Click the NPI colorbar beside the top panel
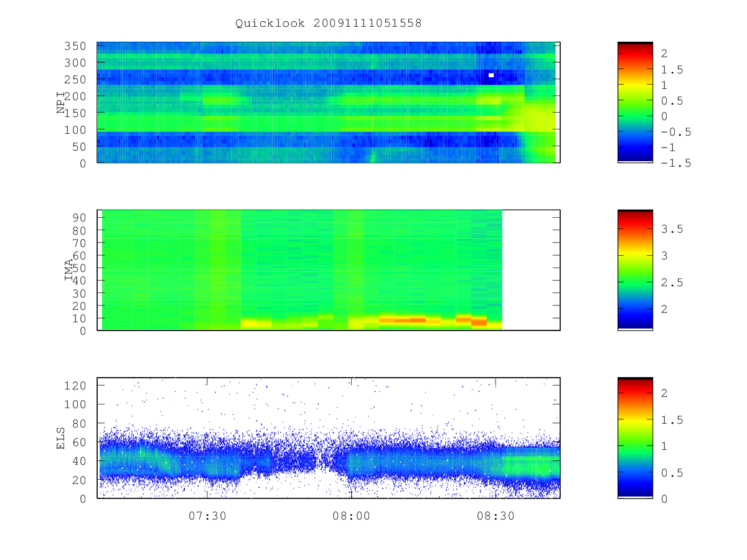Image resolution: width=747 pixels, height=560 pixels. click(x=635, y=103)
